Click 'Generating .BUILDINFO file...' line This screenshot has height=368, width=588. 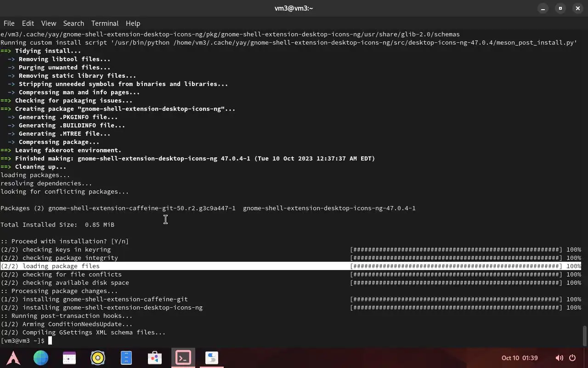67,125
